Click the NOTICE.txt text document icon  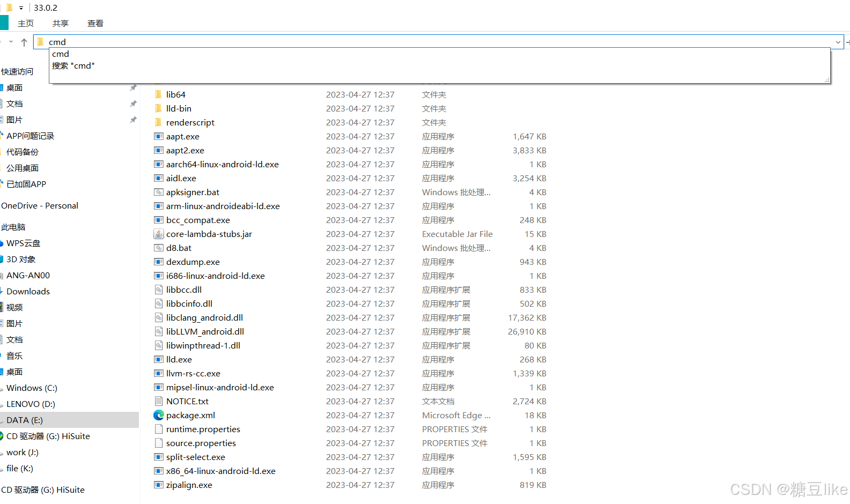159,402
